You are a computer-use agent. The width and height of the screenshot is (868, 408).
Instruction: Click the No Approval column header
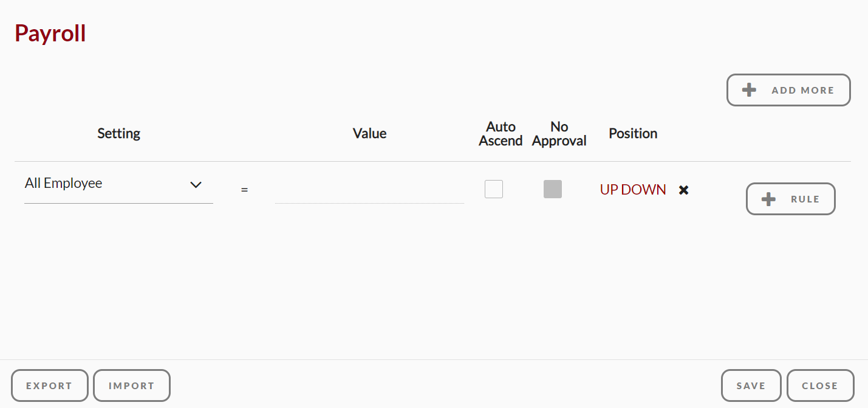click(559, 133)
